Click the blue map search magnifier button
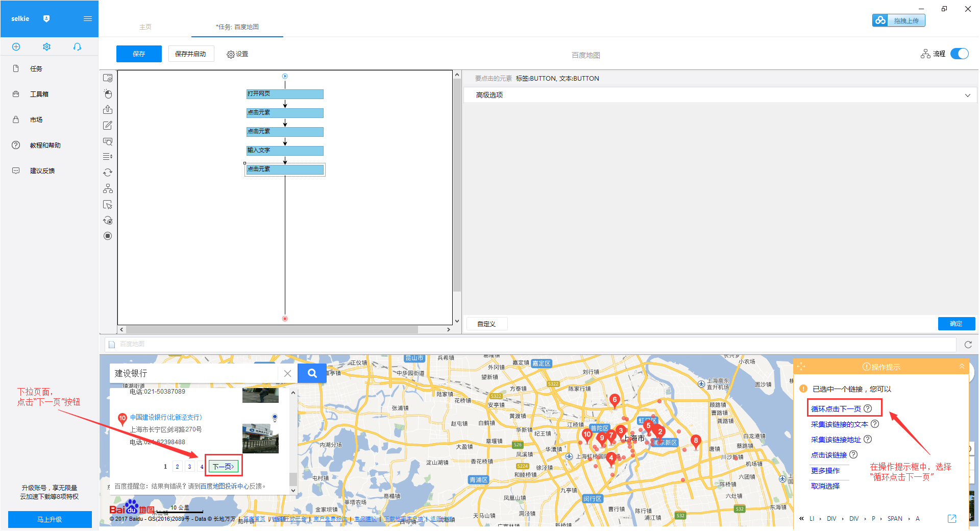 click(312, 373)
